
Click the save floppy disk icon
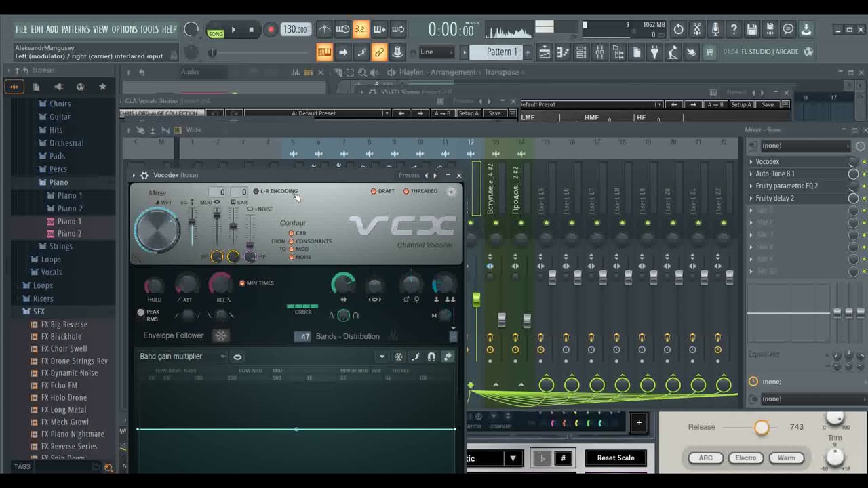pyautogui.click(x=751, y=29)
